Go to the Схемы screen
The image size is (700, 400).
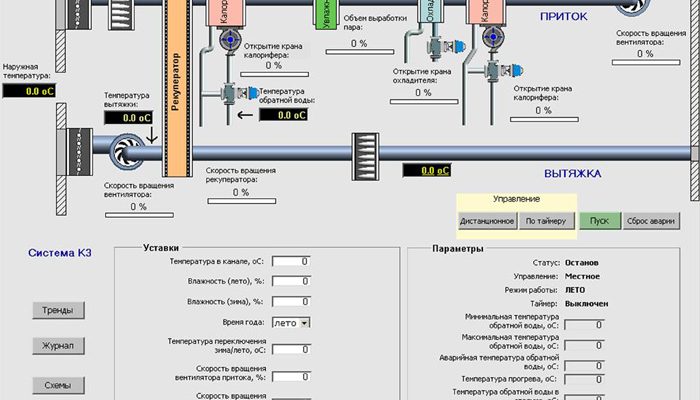pyautogui.click(x=57, y=384)
